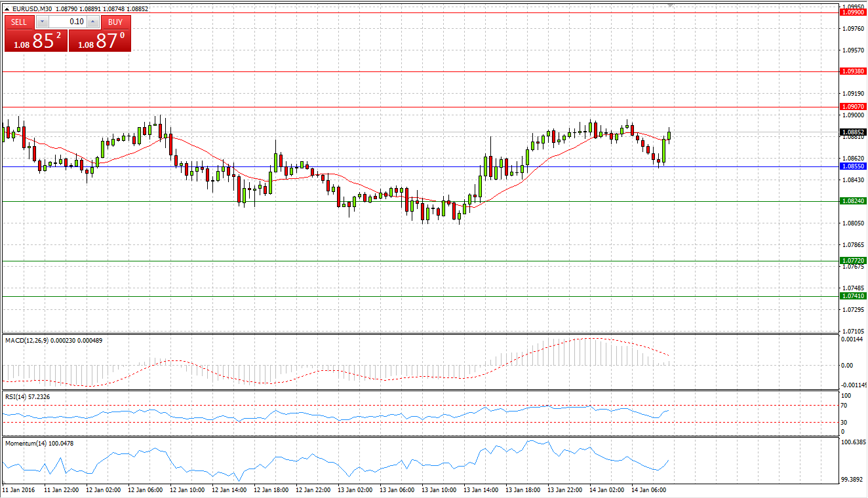868x498 pixels.
Task: Click the BUY button
Action: [x=115, y=22]
